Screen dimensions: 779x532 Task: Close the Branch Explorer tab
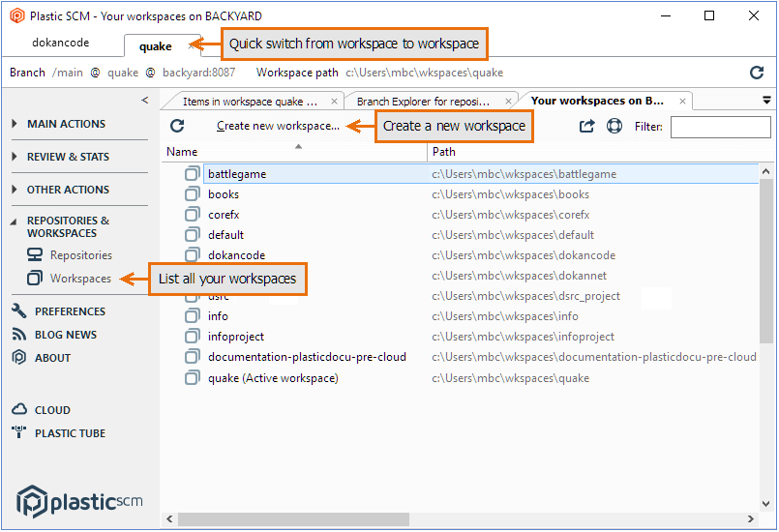(508, 102)
